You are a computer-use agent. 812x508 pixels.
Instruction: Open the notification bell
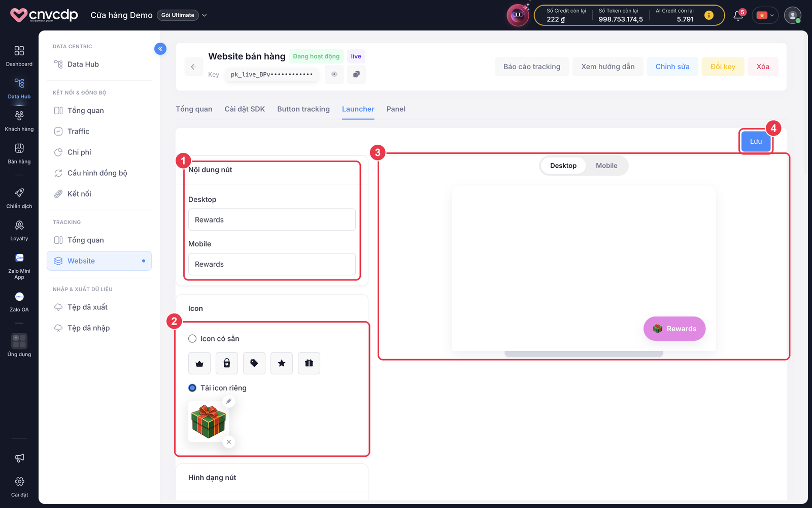tap(738, 16)
